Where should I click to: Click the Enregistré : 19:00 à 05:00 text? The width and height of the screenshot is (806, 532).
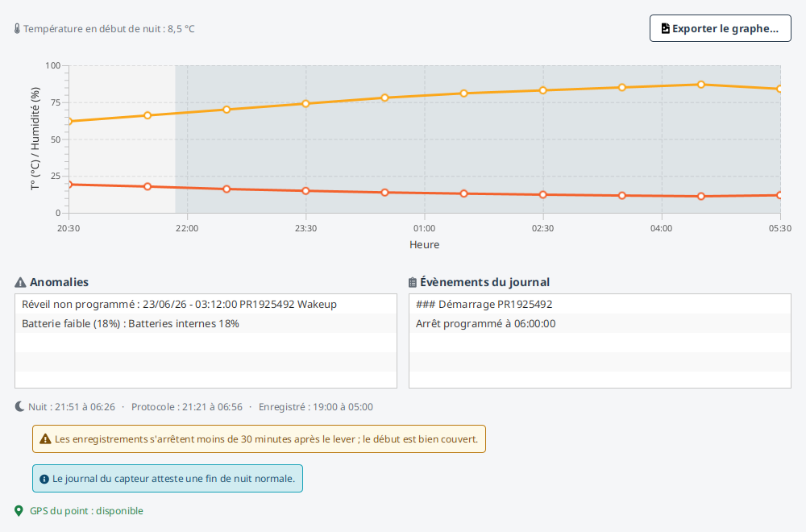pos(316,406)
